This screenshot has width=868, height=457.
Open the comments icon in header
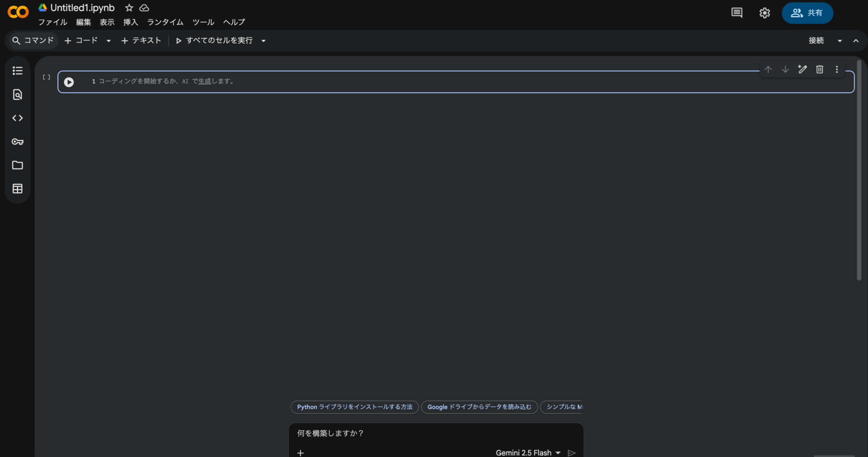tap(736, 13)
